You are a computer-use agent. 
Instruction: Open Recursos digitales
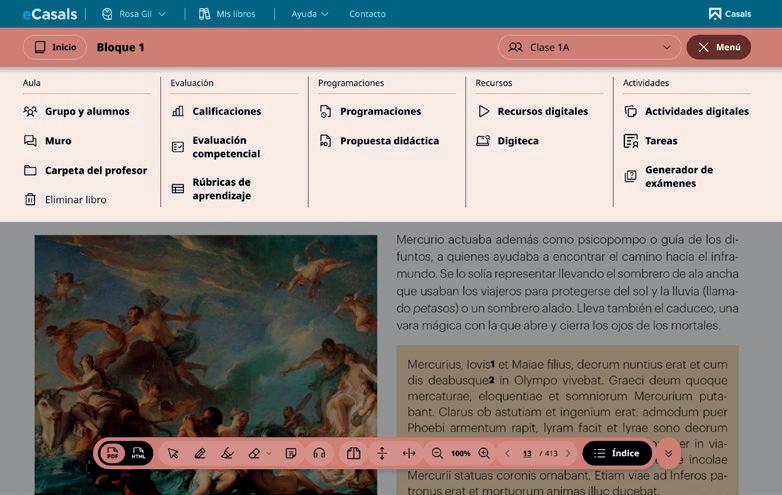coord(542,111)
